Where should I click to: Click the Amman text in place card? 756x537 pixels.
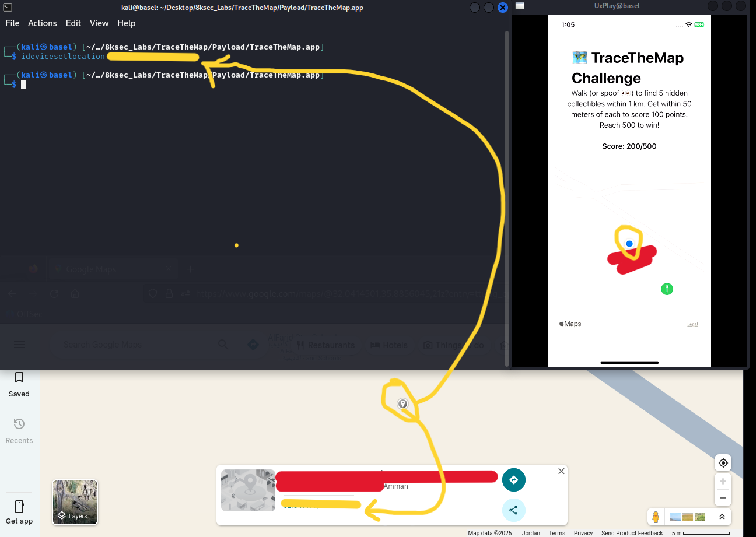click(x=396, y=486)
